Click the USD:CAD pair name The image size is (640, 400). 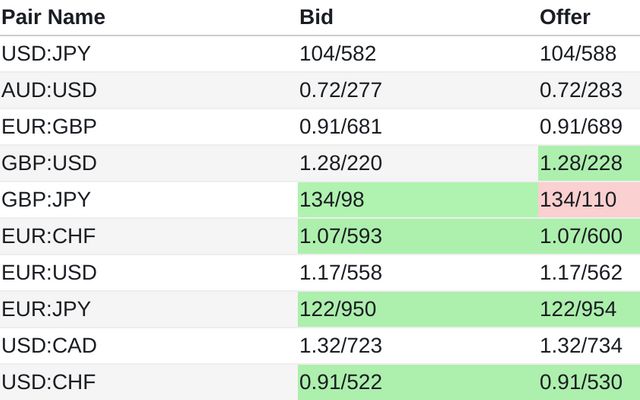(49, 345)
